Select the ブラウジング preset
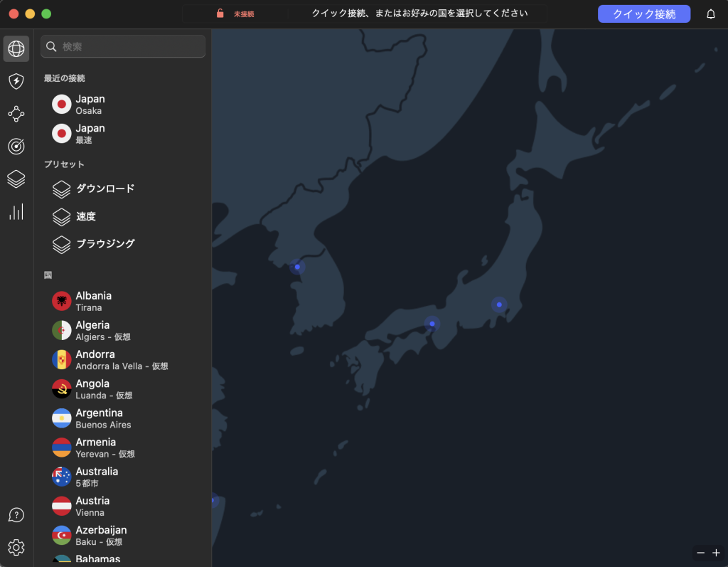 tap(105, 244)
